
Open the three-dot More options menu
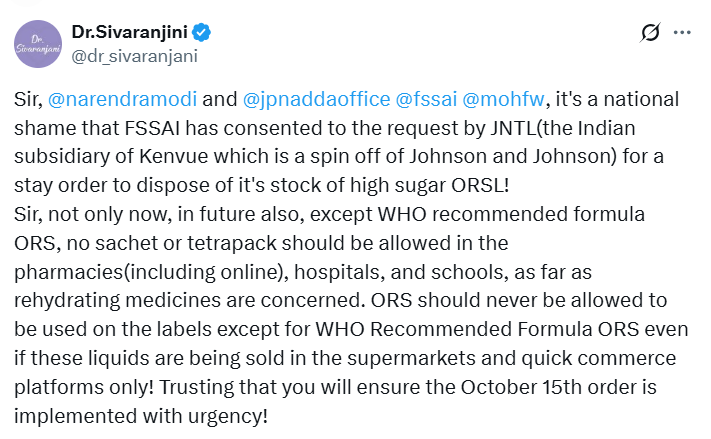point(683,33)
